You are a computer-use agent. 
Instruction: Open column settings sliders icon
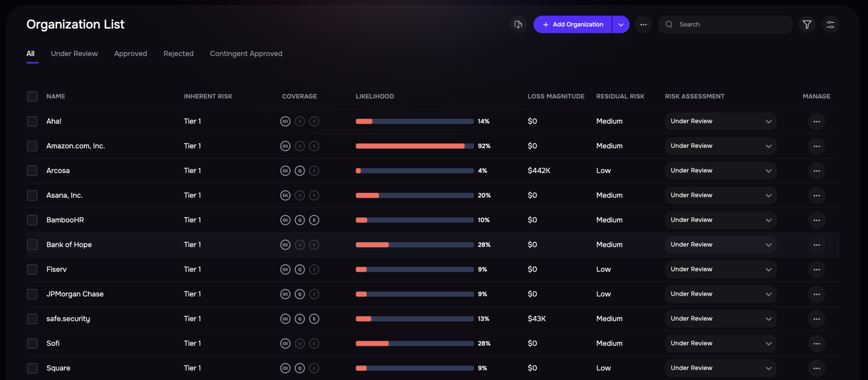pos(830,25)
